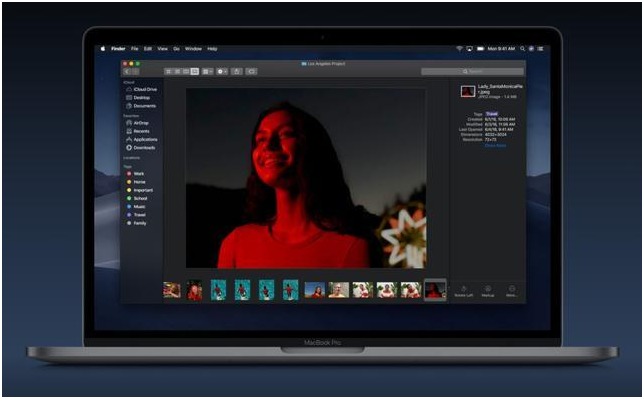Screen dimensions: 644x399
Task: Click the Los Angeles Project window title
Action: (x=323, y=64)
